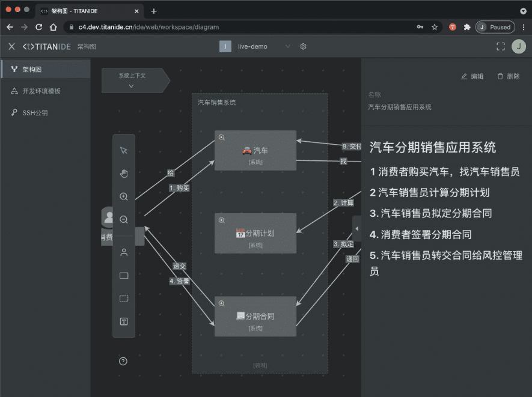Viewport: 532px width, 397px height.
Task: Click the 编辑 button
Action: click(x=472, y=76)
